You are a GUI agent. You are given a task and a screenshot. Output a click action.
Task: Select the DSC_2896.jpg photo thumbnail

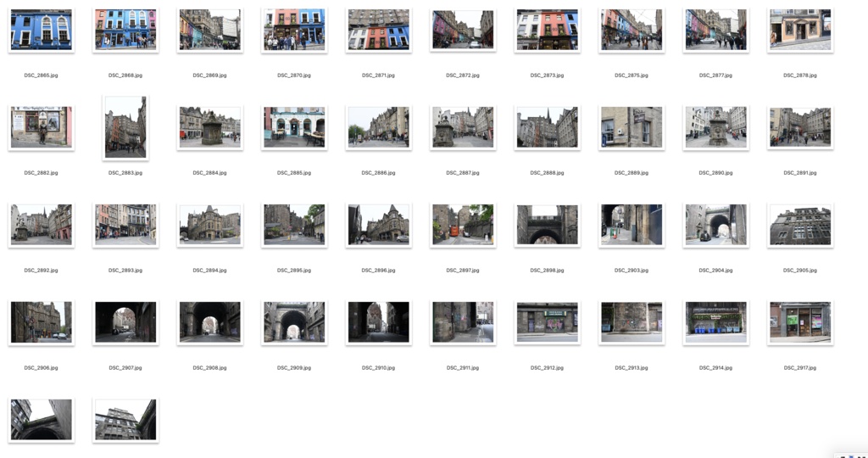click(379, 225)
